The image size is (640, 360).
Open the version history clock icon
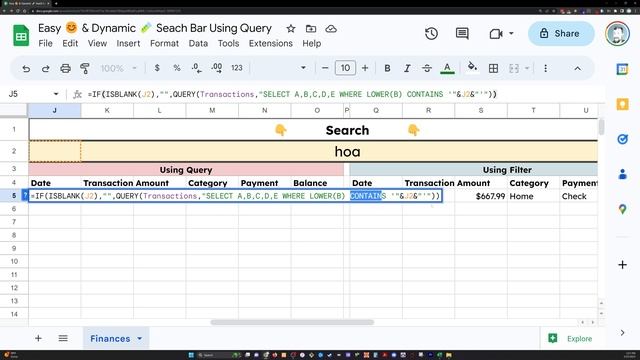pos(431,33)
